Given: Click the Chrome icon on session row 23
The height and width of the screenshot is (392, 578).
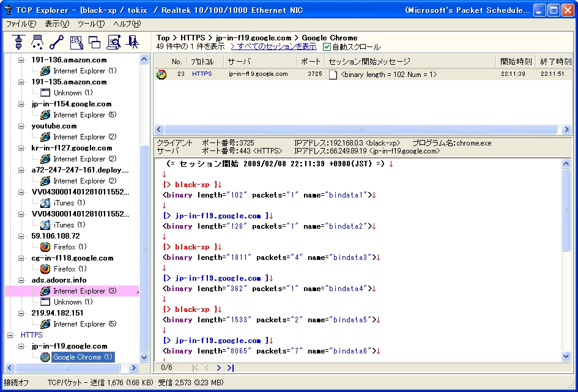Looking at the screenshot, I should pyautogui.click(x=161, y=75).
